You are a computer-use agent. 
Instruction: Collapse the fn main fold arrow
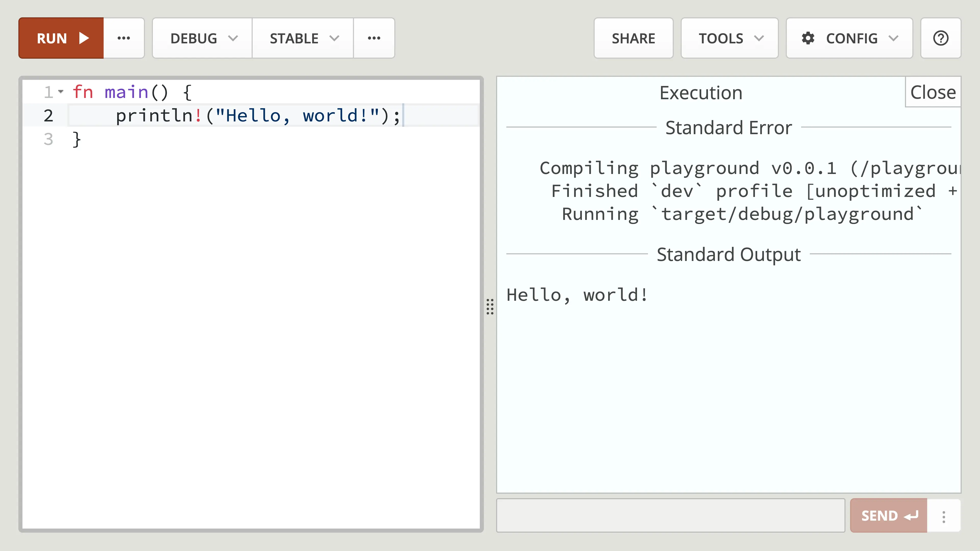pos(61,92)
